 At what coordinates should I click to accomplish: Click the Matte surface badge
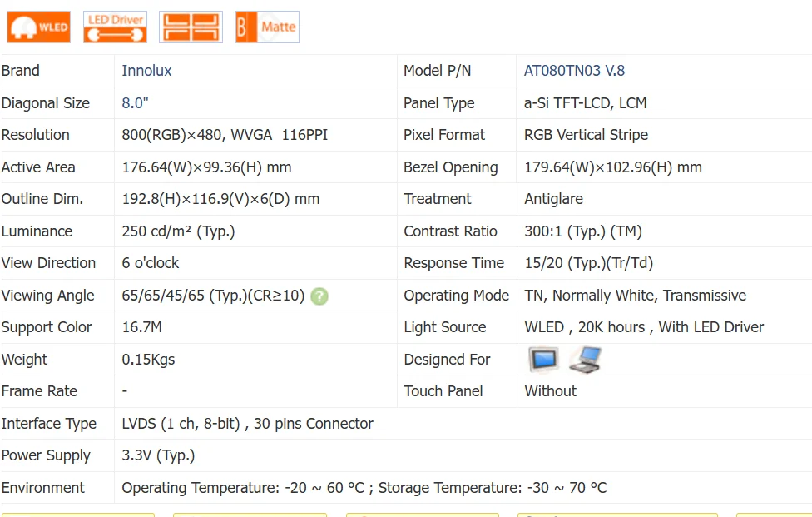coord(267,27)
